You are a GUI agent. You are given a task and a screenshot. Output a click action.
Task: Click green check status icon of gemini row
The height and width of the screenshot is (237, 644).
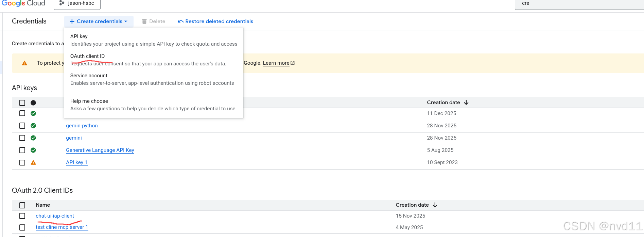[33, 138]
